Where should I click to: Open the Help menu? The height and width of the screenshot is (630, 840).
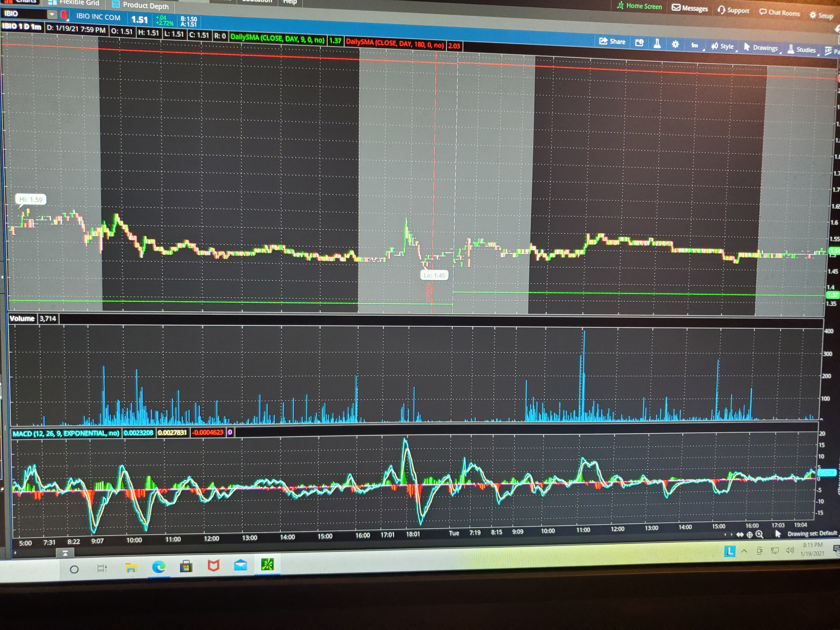(290, 2)
